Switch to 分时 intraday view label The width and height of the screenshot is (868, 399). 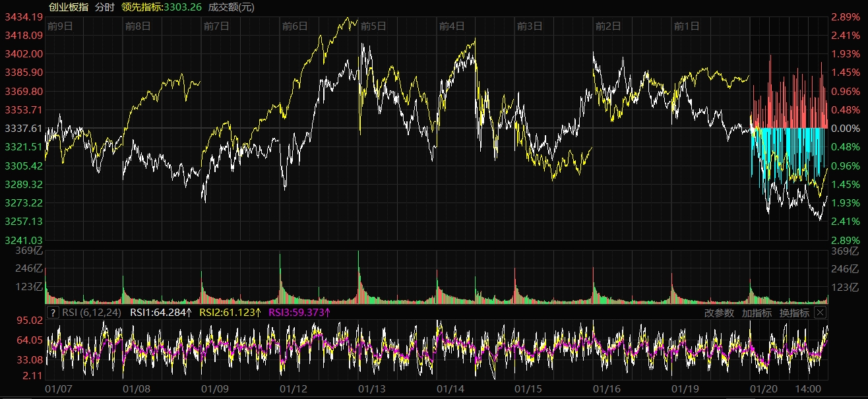104,7
